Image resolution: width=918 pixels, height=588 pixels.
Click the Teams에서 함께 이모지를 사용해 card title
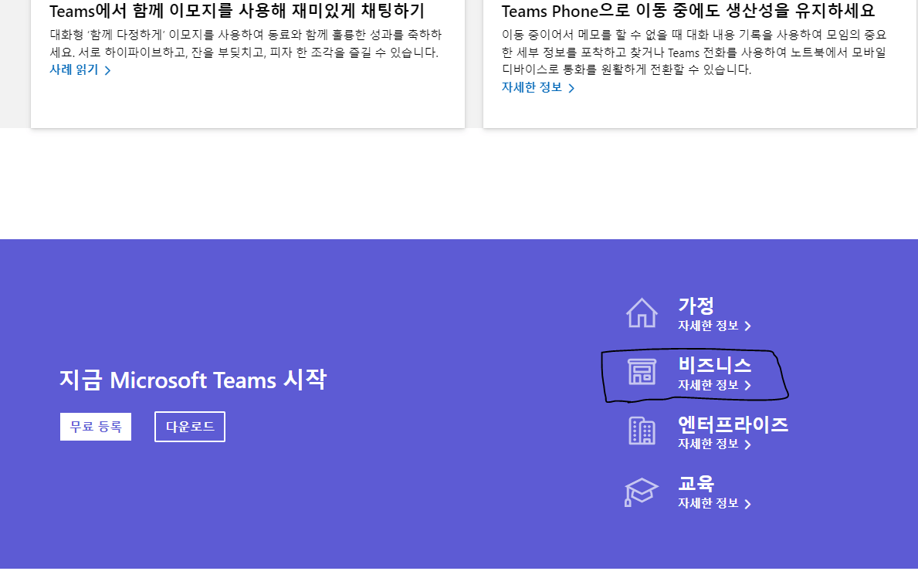237,11
